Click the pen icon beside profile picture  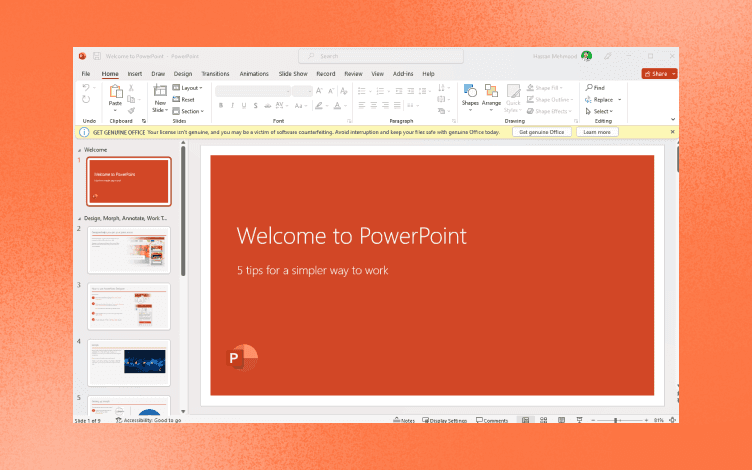point(608,56)
